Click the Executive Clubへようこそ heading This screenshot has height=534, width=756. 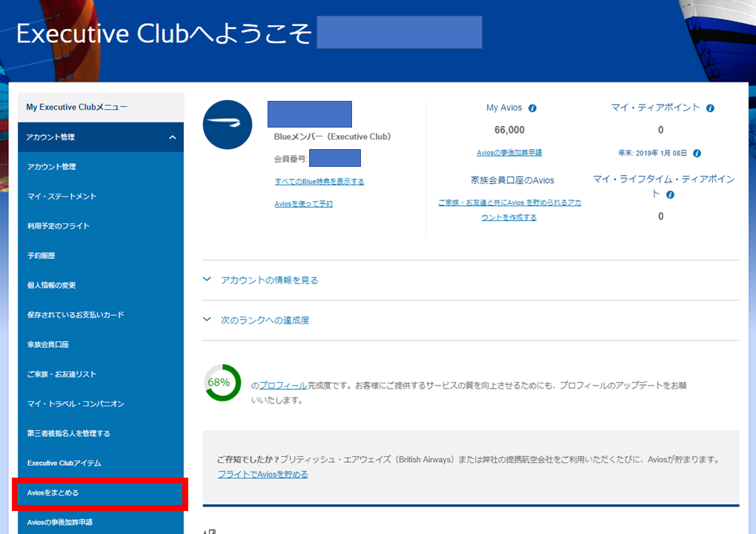tap(164, 33)
